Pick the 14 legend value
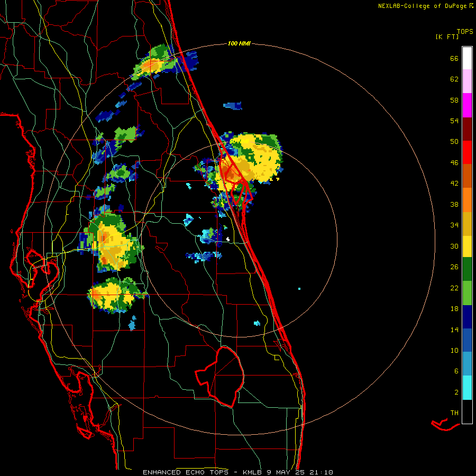 pos(454,329)
